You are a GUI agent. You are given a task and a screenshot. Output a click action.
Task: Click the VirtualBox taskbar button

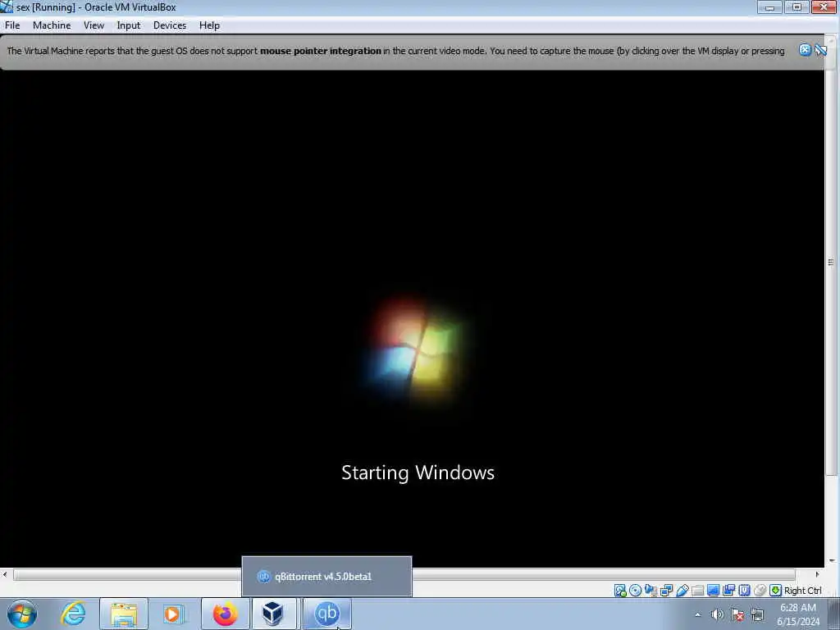coord(272,614)
